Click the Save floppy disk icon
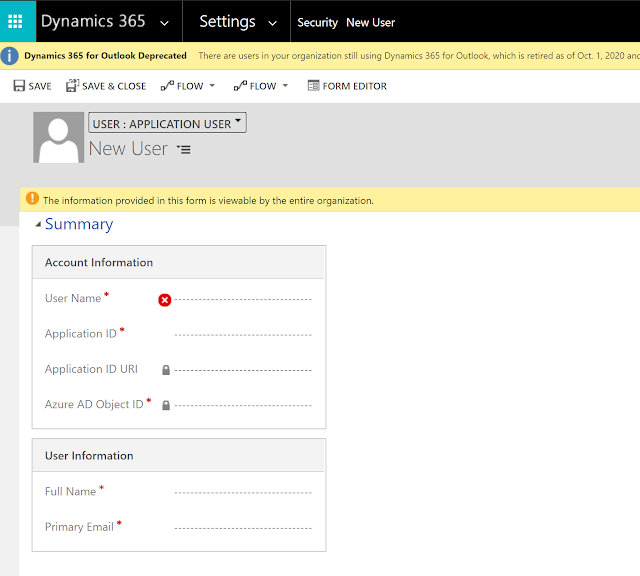Image resolution: width=640 pixels, height=576 pixels. coord(19,86)
